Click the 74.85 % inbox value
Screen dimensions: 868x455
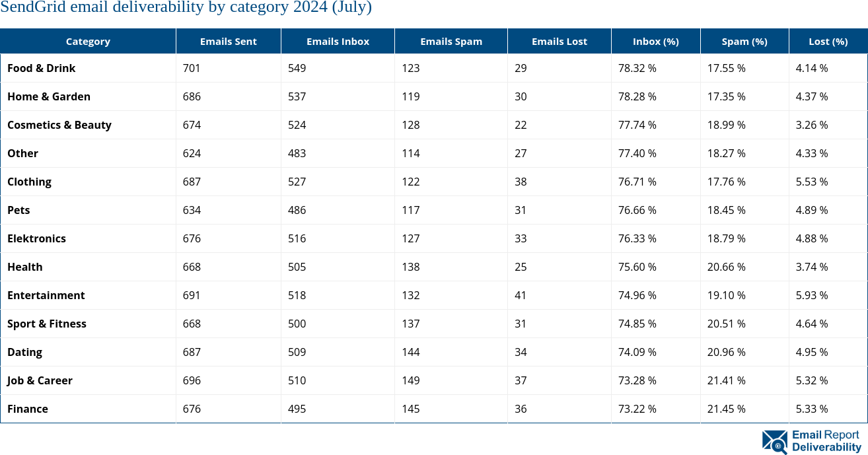coord(637,324)
